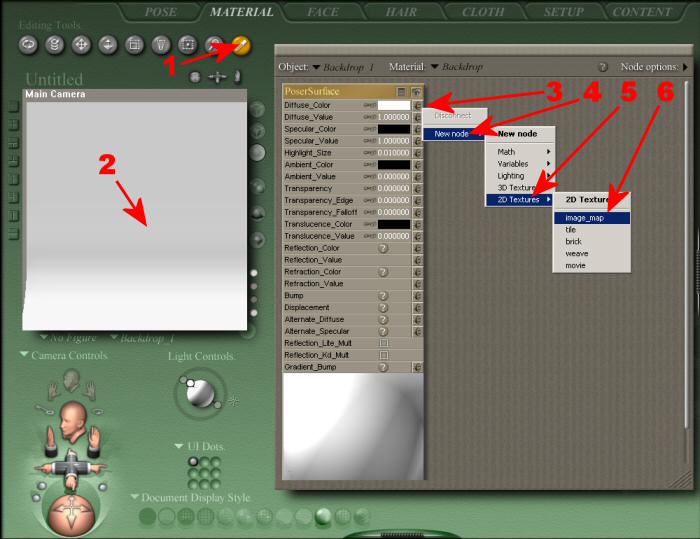The image size is (700, 539).
Task: Click the PoserSurface node collapse icon
Action: (x=401, y=92)
